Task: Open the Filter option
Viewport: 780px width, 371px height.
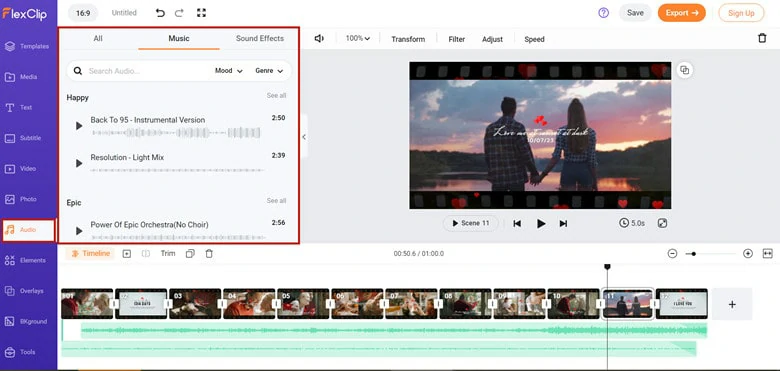Action: click(457, 39)
